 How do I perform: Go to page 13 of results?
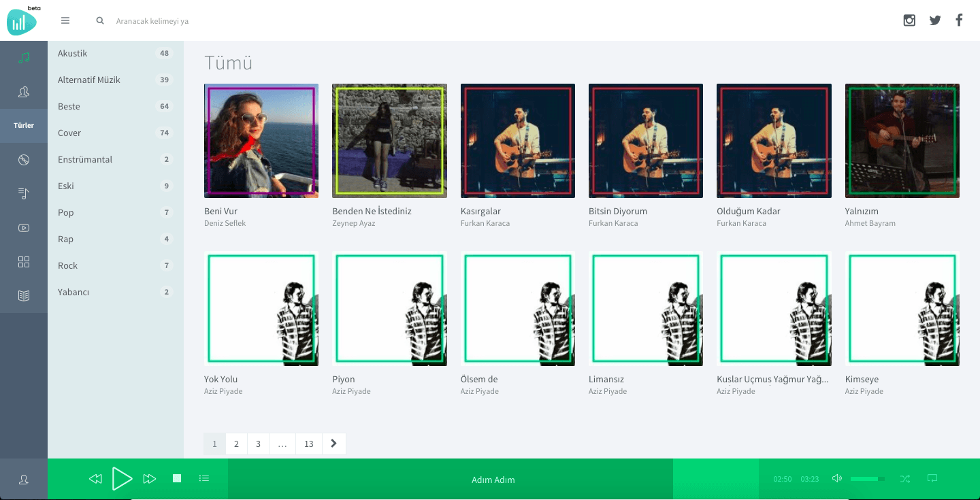click(x=309, y=444)
